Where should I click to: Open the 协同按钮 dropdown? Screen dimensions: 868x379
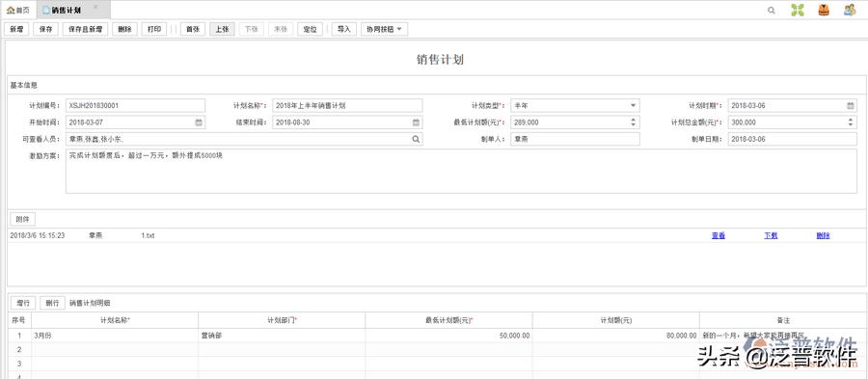[x=384, y=29]
